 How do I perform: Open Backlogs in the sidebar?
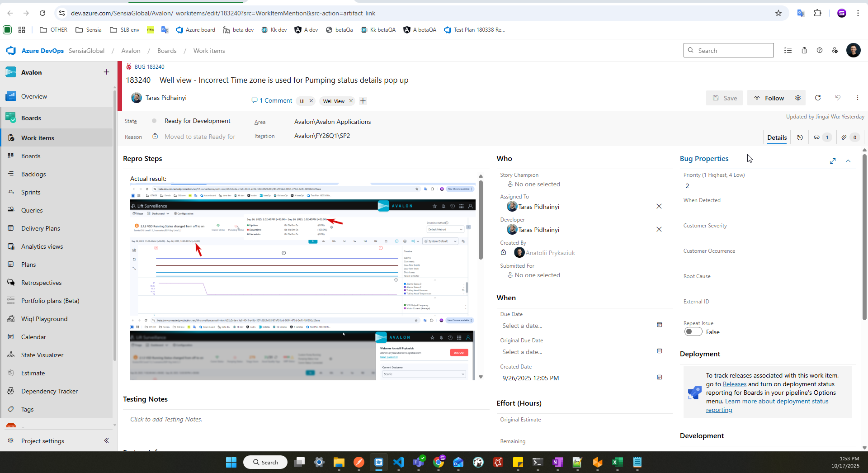[57, 174]
